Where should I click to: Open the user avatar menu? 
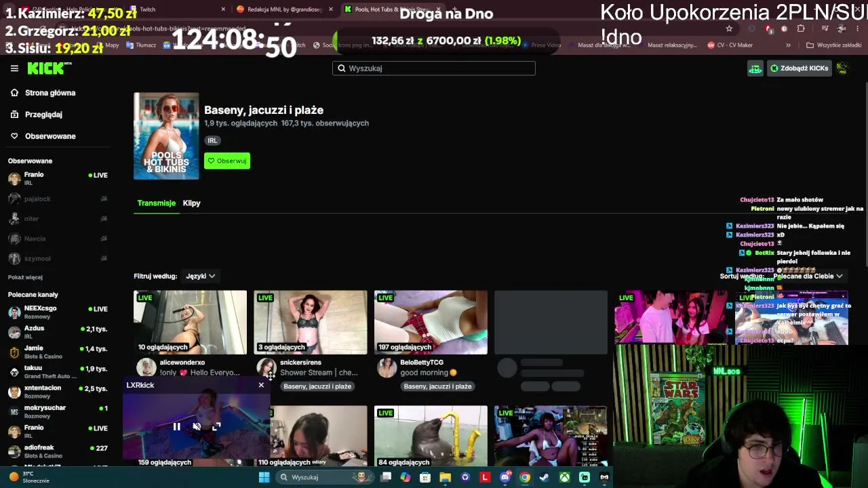pyautogui.click(x=842, y=68)
